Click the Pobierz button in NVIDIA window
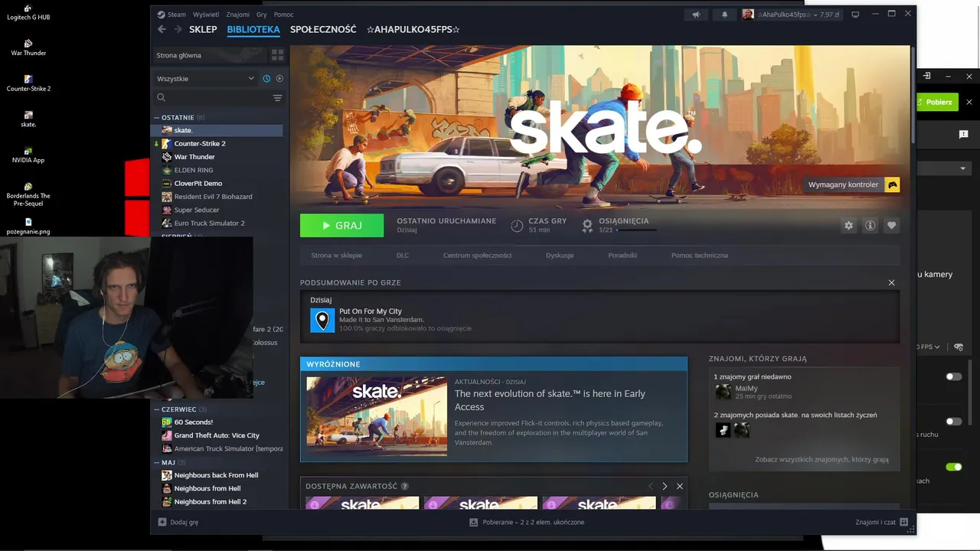The image size is (980, 551). [x=937, y=102]
